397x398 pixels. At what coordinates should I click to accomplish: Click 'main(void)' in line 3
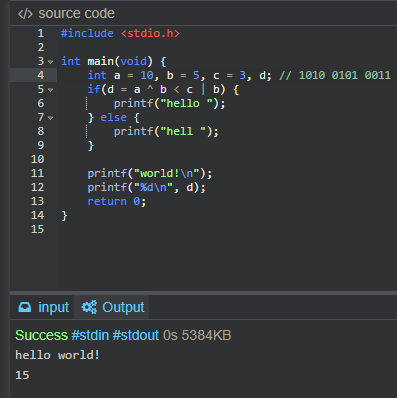120,61
